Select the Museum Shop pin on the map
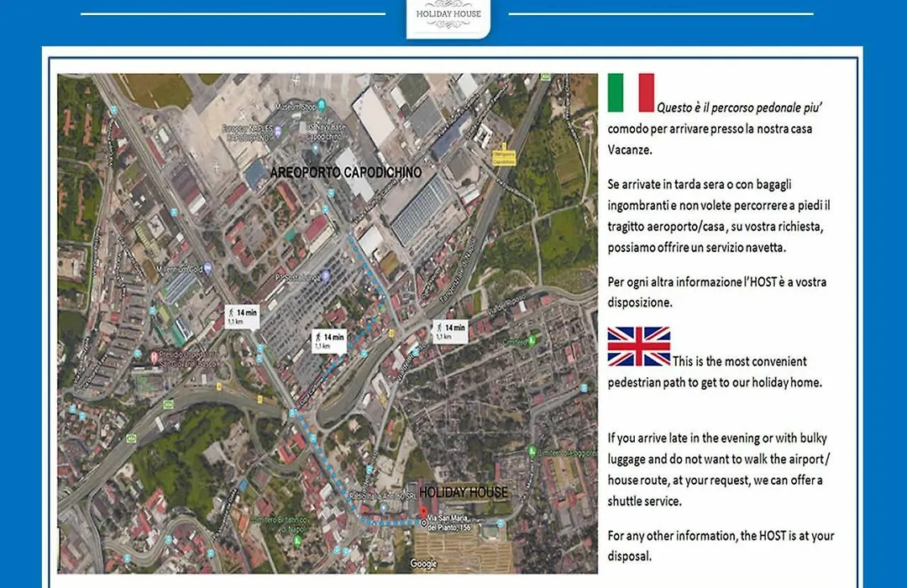 tap(322, 104)
